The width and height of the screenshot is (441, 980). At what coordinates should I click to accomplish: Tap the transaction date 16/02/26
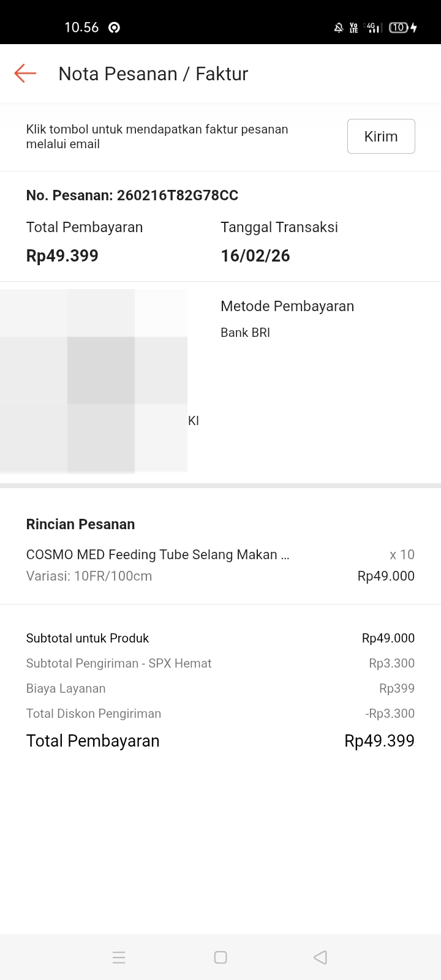pyautogui.click(x=255, y=255)
